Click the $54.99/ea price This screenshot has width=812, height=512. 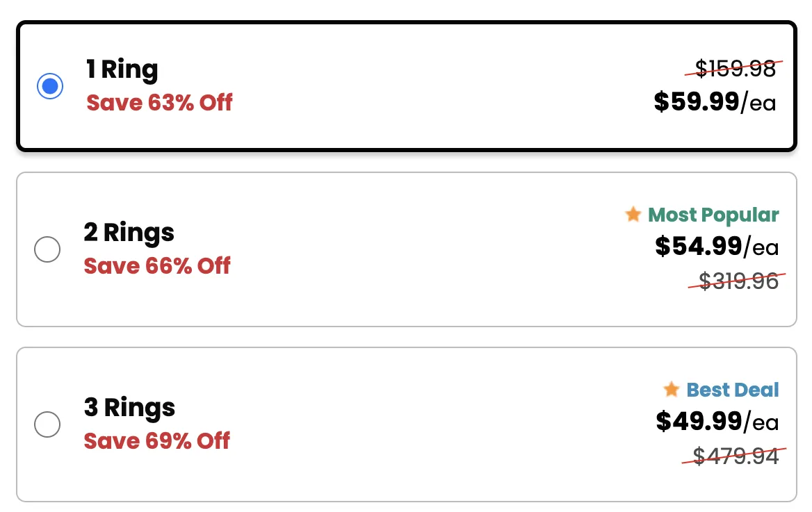pos(717,247)
